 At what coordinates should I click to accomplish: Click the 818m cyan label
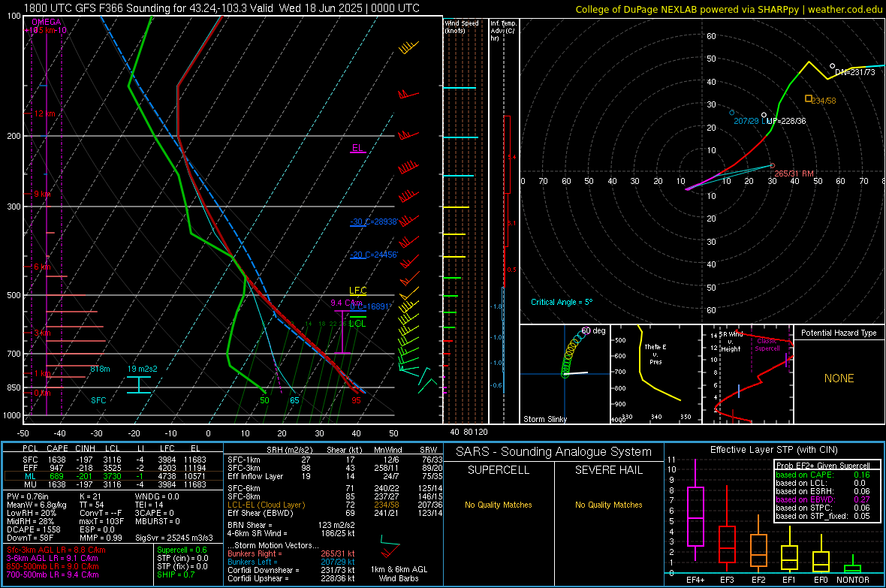100,369
